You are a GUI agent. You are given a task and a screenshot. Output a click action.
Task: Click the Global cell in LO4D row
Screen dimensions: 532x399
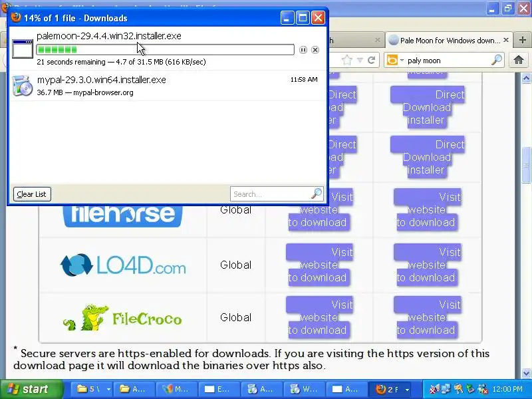pos(236,265)
